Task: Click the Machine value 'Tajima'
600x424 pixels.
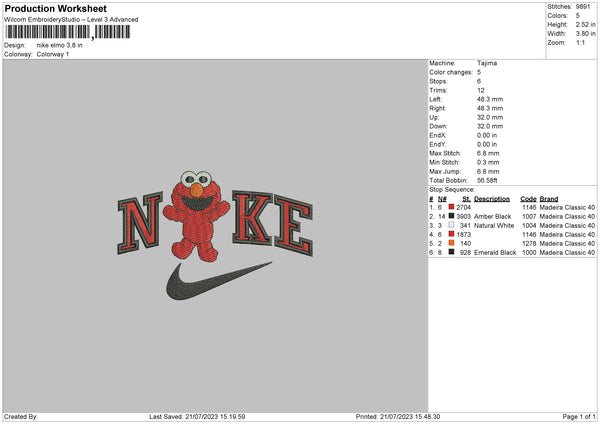Action: coord(487,63)
